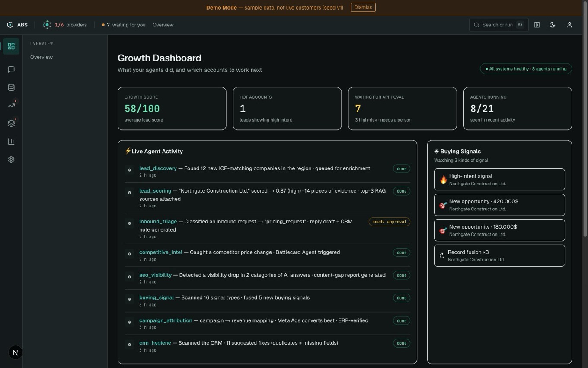Click the gear icon beside competitive_intel row
This screenshot has height=368, width=588.
coord(129,254)
